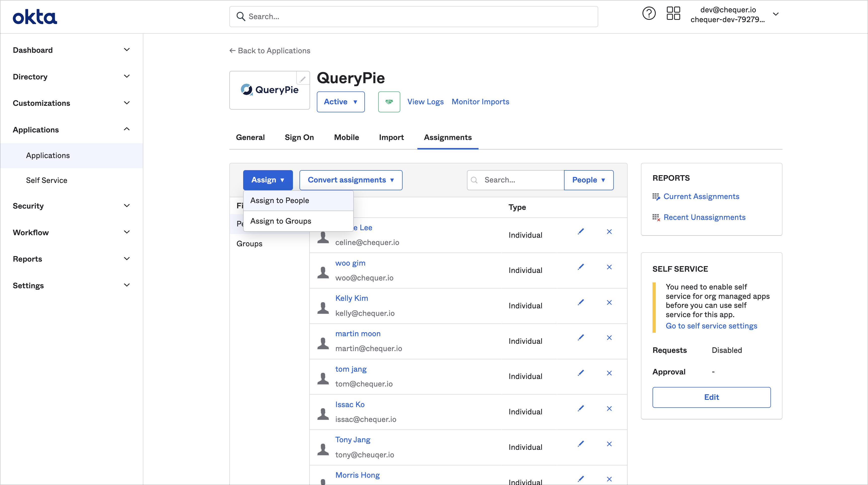Screen dimensions: 868x485
Task: Click the edit logo pencil on QueryPie thumbnail
Action: coord(302,79)
